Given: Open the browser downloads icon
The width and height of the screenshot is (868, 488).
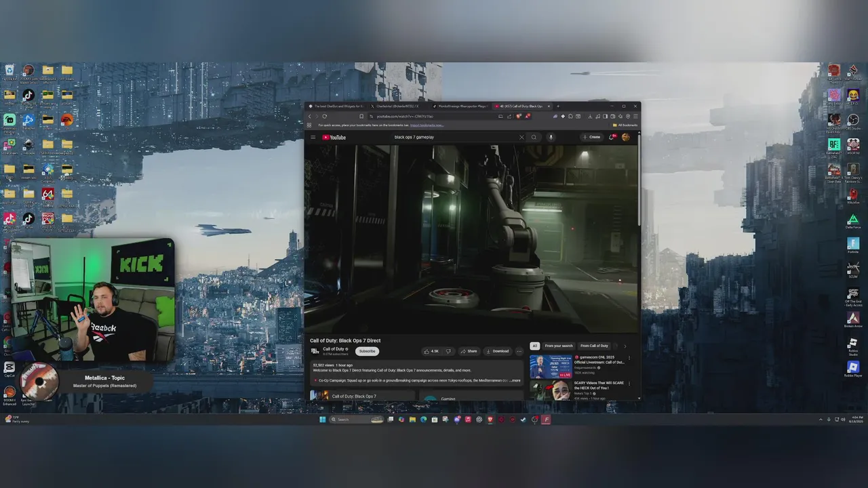Looking at the screenshot, I should pyautogui.click(x=590, y=116).
